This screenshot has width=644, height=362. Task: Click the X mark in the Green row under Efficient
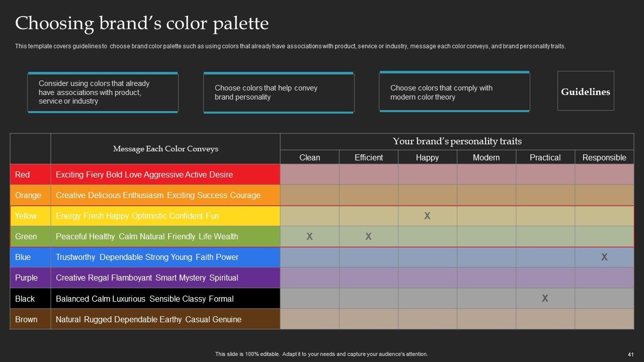tap(368, 236)
